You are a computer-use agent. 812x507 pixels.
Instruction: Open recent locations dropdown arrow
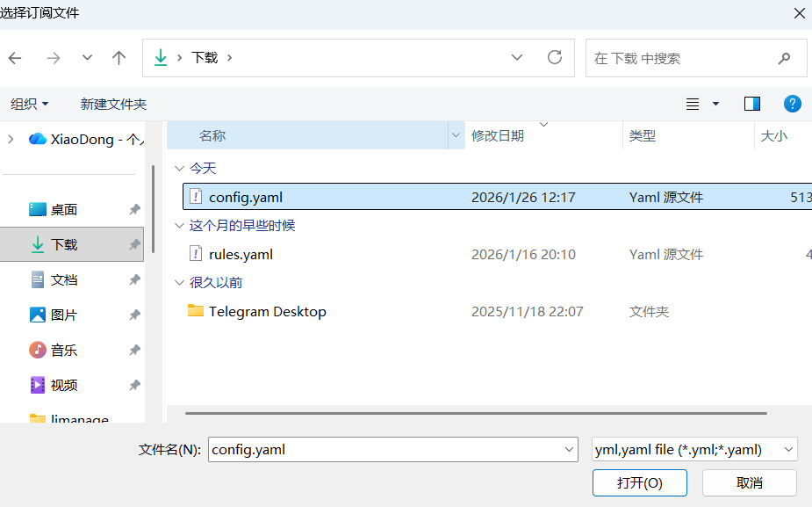tap(87, 58)
